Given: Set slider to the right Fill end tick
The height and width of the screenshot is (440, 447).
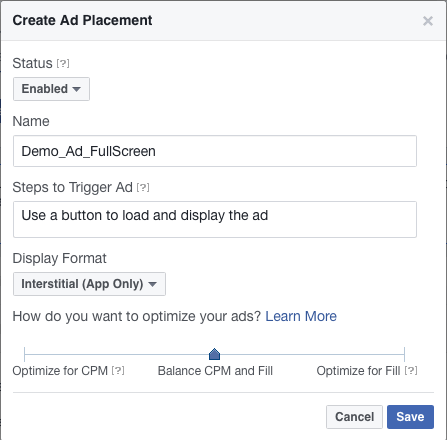Looking at the screenshot, I should [404, 354].
